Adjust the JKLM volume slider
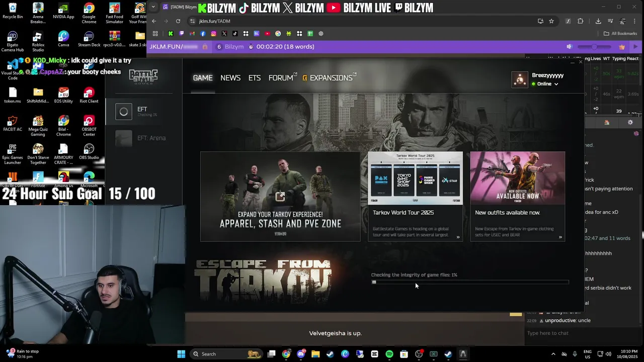Viewport: 644px width, 362px height. 594,47
